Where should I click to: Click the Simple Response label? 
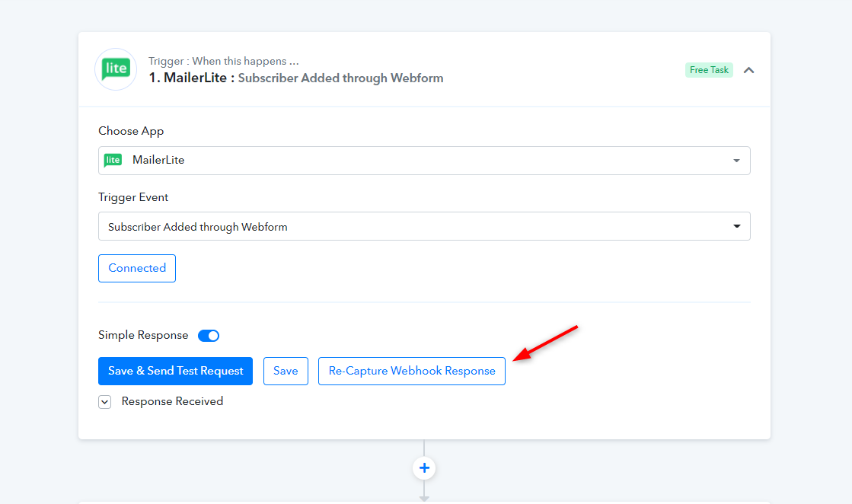tap(143, 335)
